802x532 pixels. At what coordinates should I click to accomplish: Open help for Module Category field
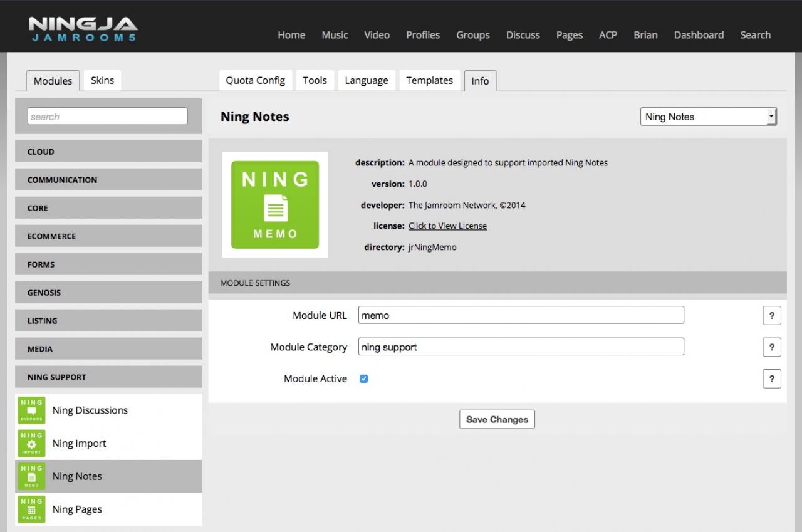click(x=771, y=347)
